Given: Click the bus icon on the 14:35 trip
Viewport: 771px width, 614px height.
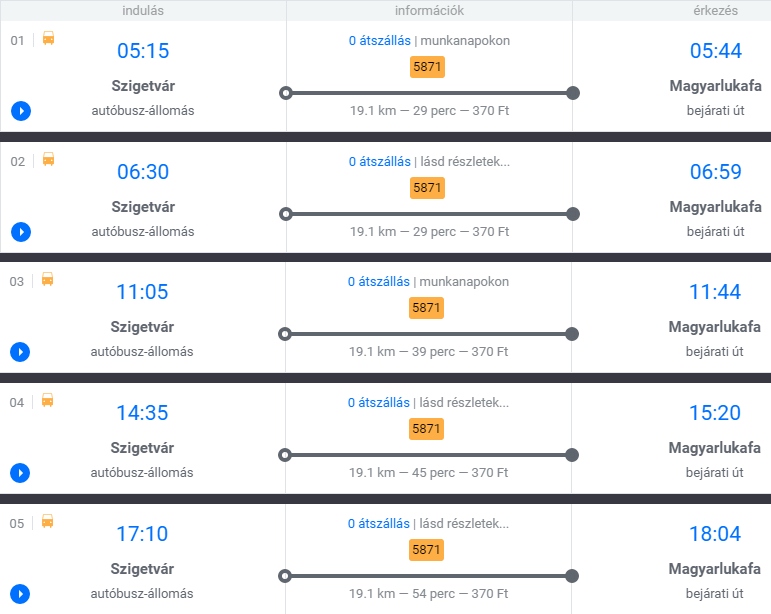Looking at the screenshot, I should pyautogui.click(x=48, y=401).
